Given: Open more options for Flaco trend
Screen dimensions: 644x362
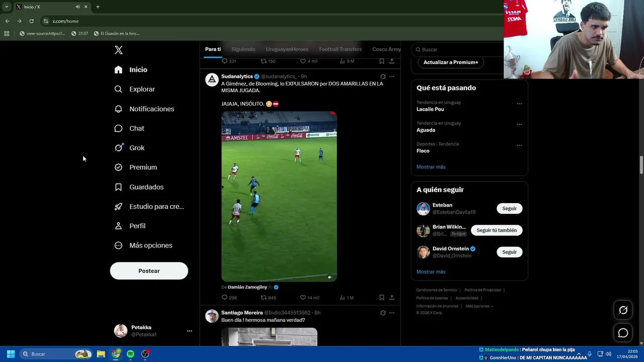Looking at the screenshot, I should coord(519,146).
